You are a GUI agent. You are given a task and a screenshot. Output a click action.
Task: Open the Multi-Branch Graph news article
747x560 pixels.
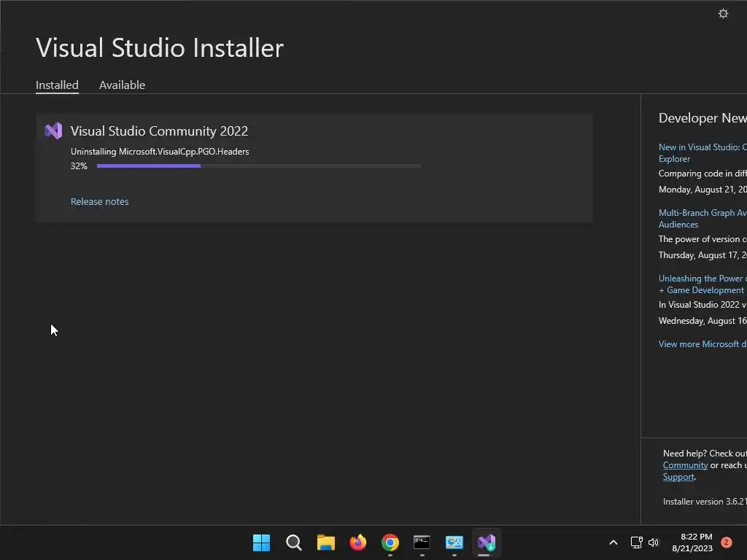[x=703, y=219]
